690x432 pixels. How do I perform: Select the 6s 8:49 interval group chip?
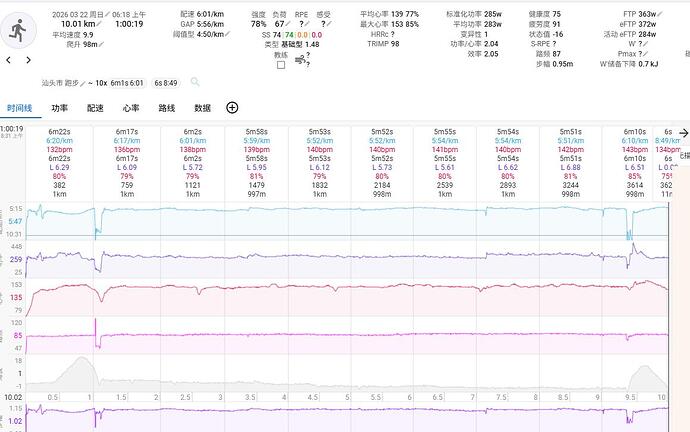tap(165, 83)
